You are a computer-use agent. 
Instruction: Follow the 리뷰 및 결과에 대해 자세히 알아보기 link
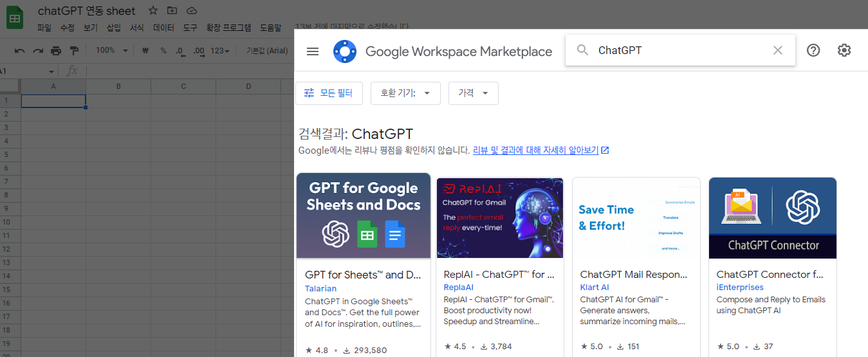540,150
